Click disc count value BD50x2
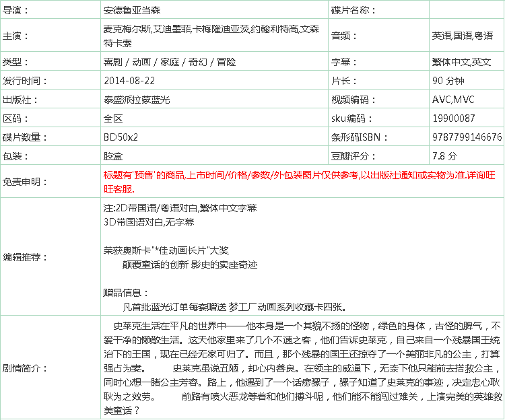Screen dimensions: 505x420 tap(121, 137)
